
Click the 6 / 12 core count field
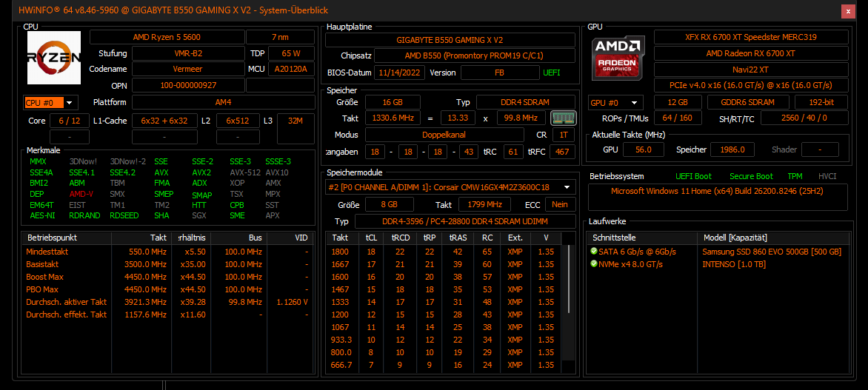69,121
